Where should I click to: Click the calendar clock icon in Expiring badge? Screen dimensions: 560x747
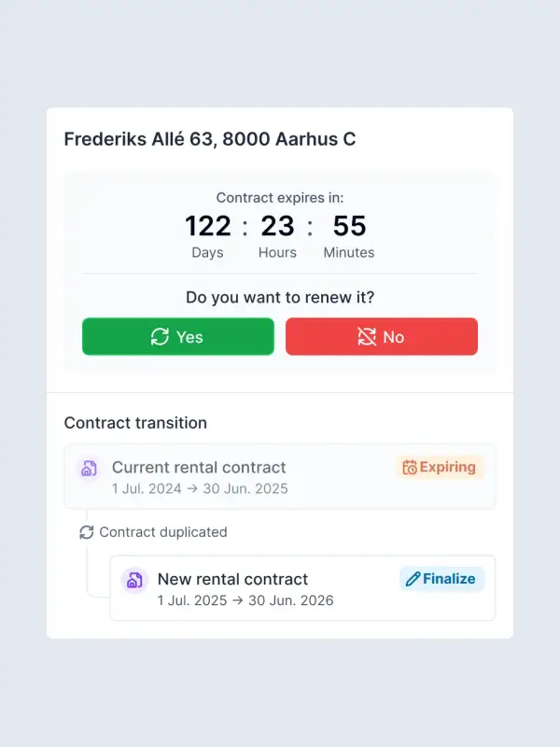tap(409, 468)
